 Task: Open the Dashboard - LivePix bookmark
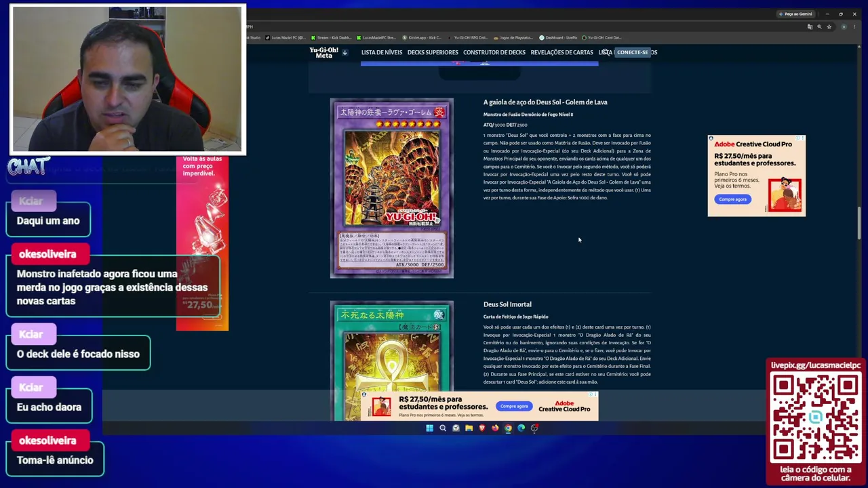click(558, 38)
